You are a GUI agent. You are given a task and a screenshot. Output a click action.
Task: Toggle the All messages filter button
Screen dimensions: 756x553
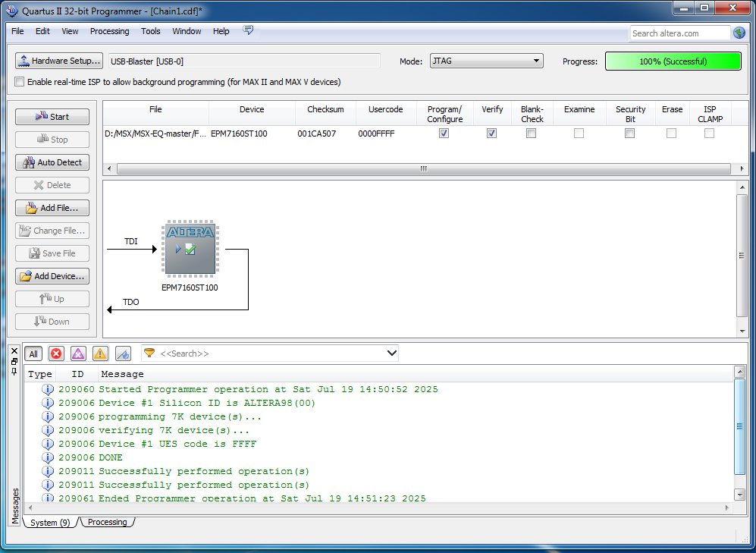pos(33,354)
